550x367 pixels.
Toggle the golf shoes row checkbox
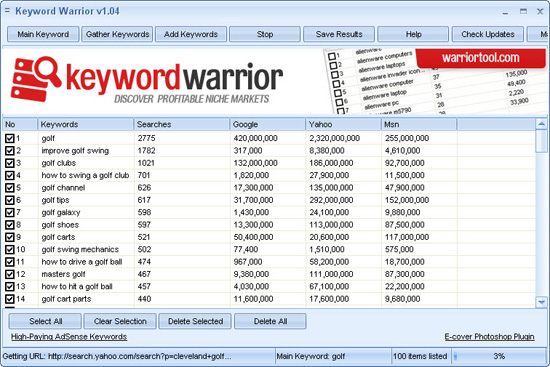tap(10, 225)
